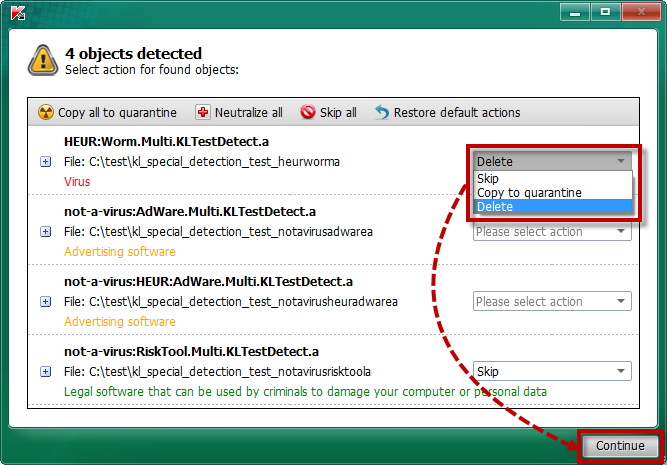Click the Restore default actions arrow icon
The width and height of the screenshot is (667, 465).
[x=382, y=112]
